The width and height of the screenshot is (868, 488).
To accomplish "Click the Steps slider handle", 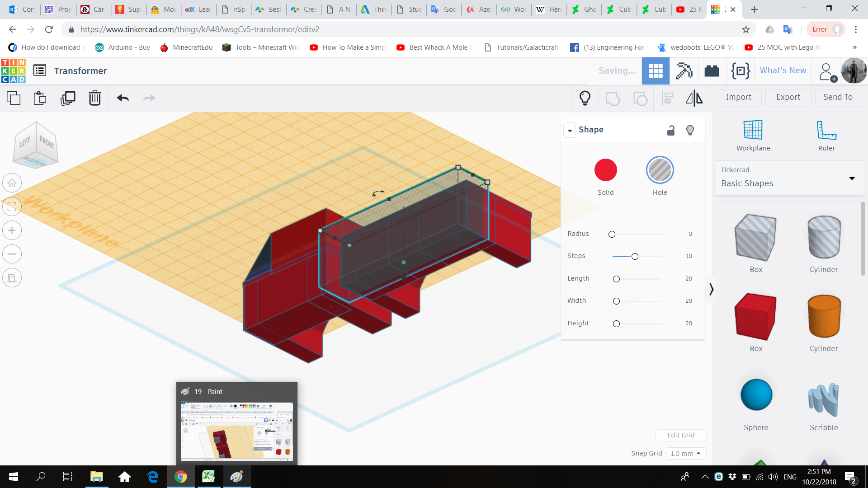I will (635, 257).
